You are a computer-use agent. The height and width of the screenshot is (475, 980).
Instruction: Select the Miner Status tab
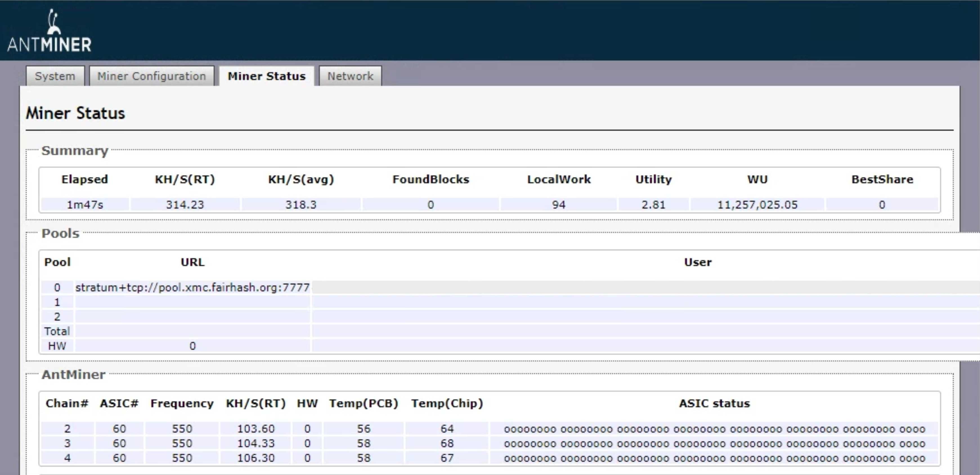266,76
